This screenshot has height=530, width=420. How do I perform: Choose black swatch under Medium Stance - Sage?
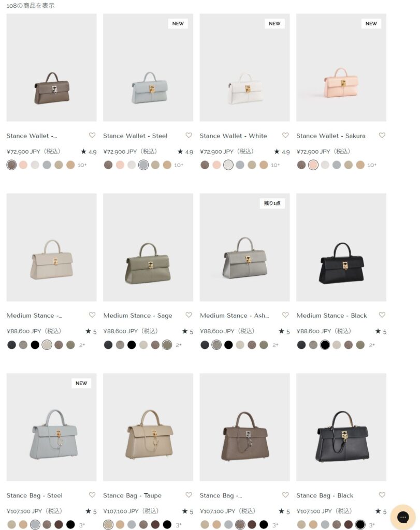132,345
